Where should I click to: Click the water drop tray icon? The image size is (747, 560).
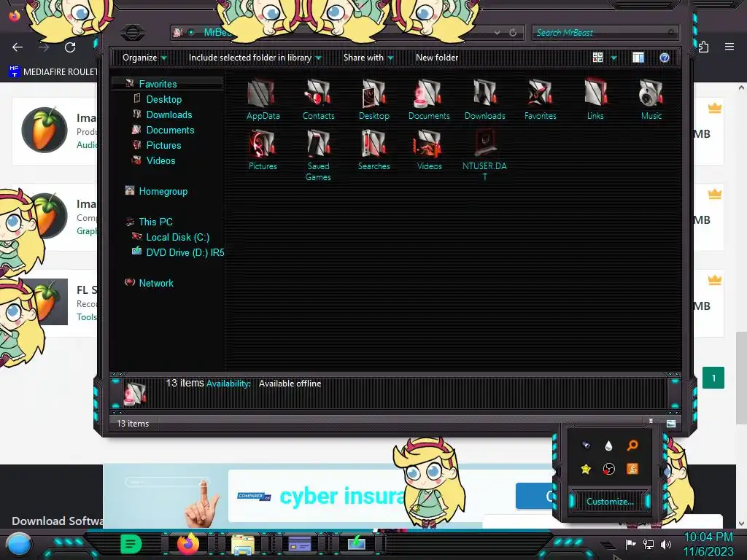[x=608, y=446]
